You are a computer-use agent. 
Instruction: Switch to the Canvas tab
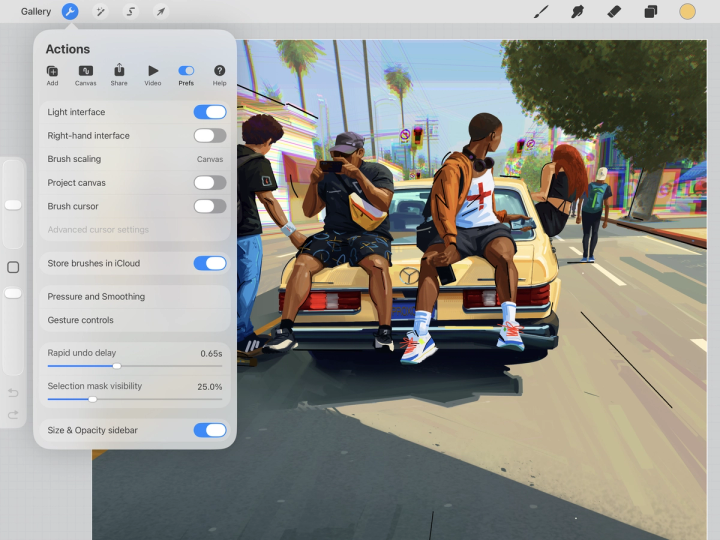pyautogui.click(x=85, y=76)
